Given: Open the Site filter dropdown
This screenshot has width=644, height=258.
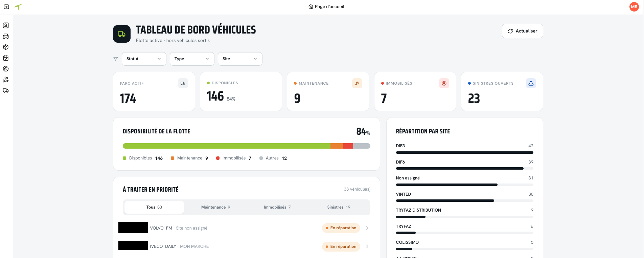Looking at the screenshot, I should click(240, 59).
